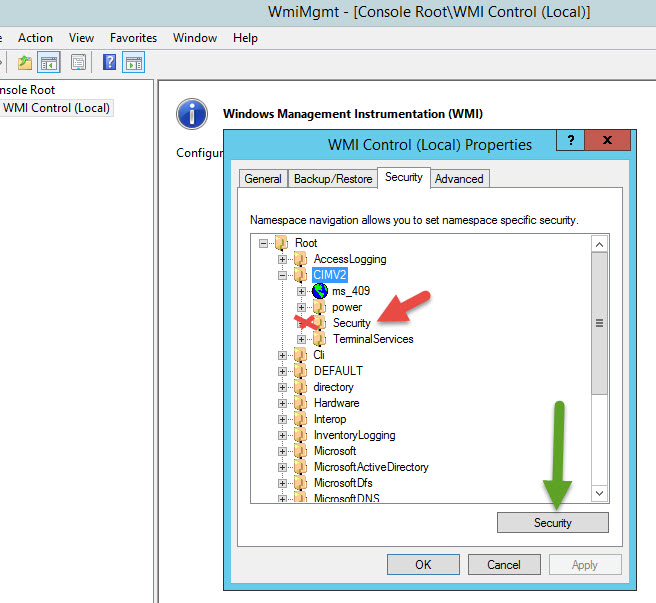
Task: Expand the DEFAULT namespace node
Action: point(282,371)
